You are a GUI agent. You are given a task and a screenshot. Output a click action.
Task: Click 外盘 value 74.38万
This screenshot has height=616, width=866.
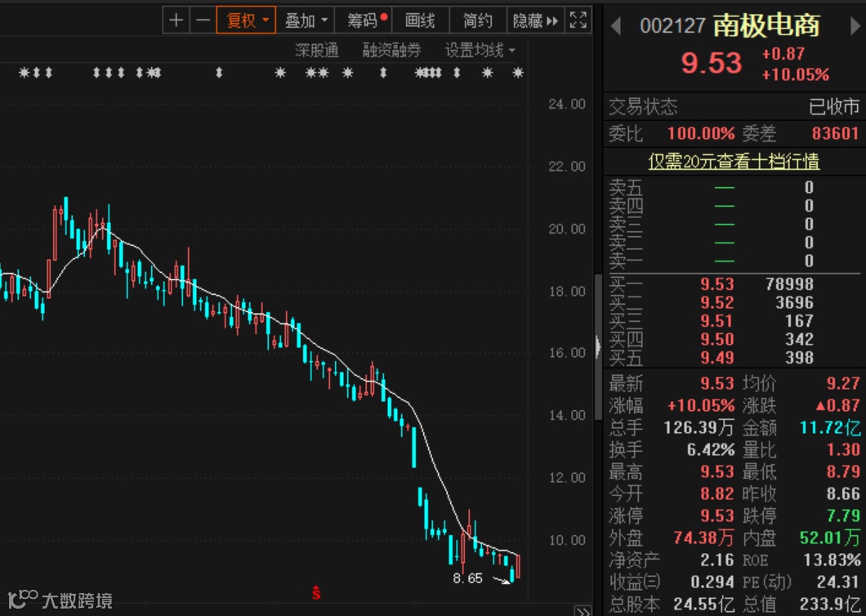pos(703,537)
